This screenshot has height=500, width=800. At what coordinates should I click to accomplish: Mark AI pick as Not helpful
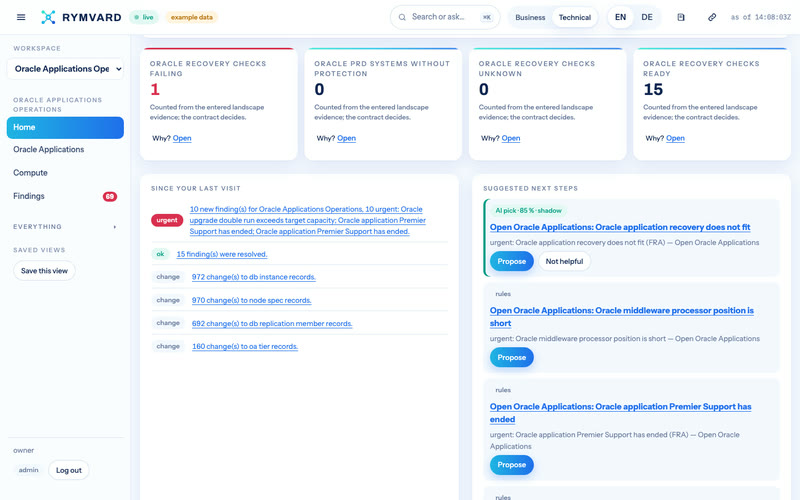coord(564,261)
